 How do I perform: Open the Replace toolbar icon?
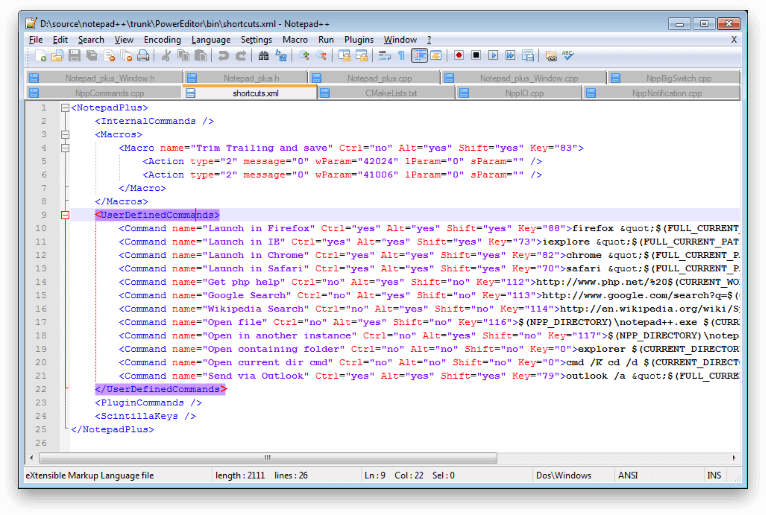click(x=281, y=56)
